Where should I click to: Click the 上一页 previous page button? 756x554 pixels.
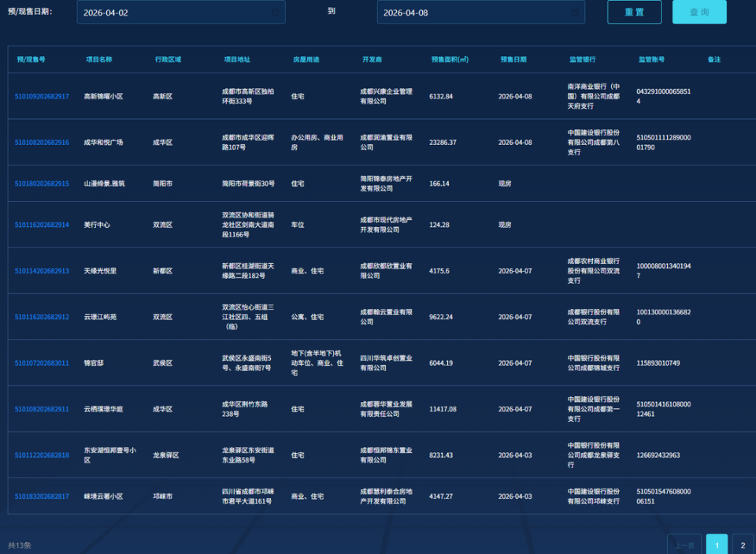tap(684, 545)
